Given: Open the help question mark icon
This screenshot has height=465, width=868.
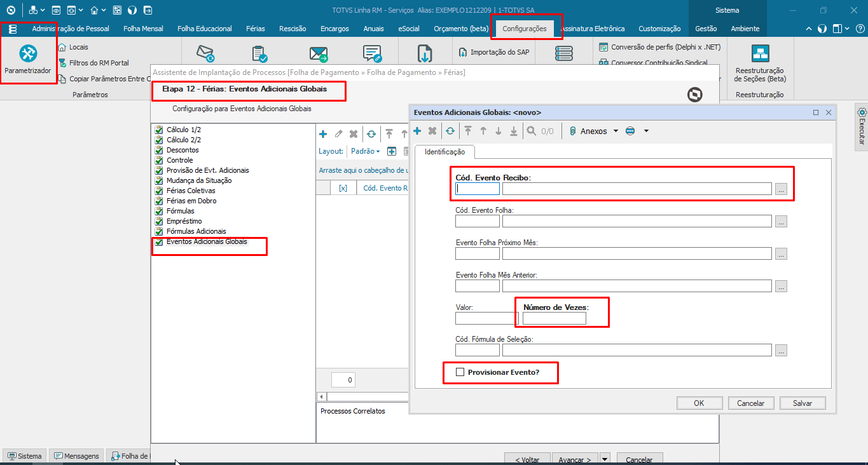Looking at the screenshot, I should click(859, 29).
